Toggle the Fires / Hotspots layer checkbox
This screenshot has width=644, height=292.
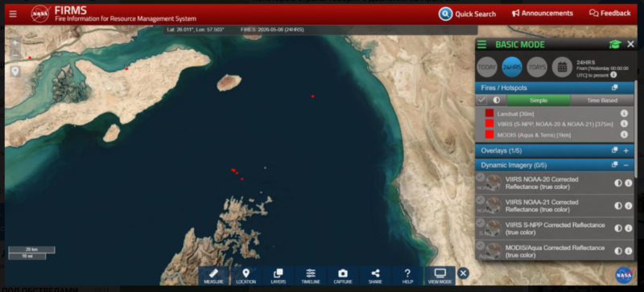[481, 101]
